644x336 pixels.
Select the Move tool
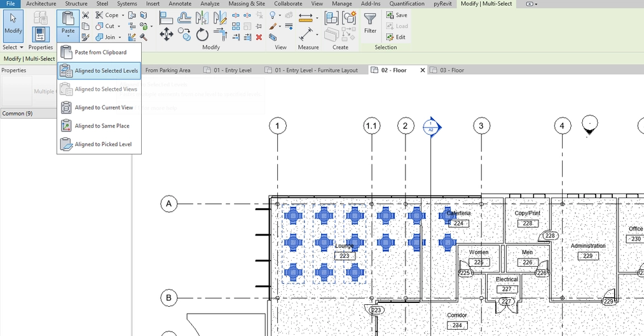point(166,34)
